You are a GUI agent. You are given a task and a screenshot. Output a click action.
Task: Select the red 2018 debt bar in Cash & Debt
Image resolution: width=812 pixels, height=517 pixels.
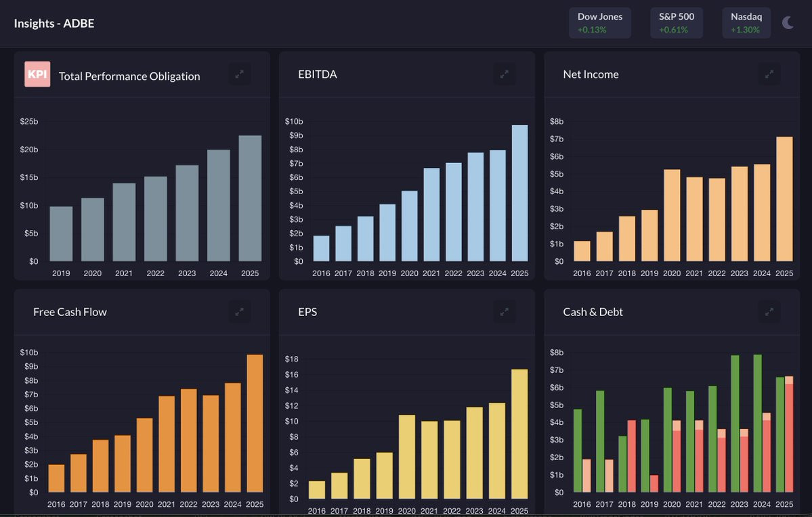632,457
